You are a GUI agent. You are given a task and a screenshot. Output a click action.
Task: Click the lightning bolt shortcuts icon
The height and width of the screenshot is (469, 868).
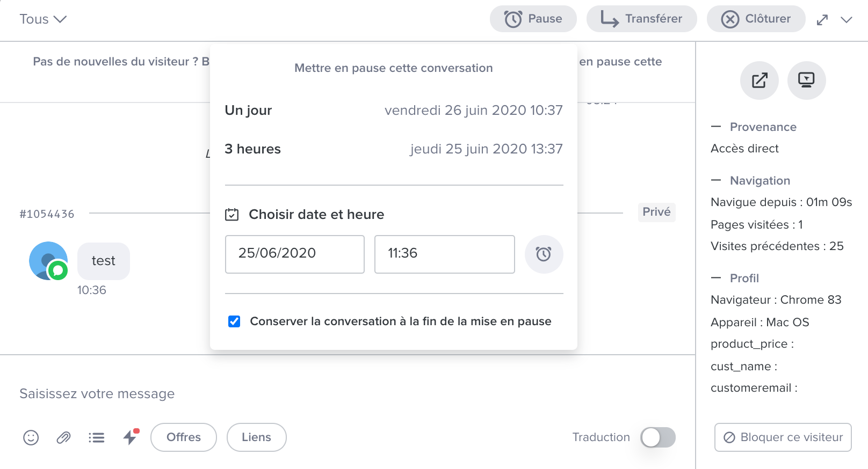(x=130, y=437)
